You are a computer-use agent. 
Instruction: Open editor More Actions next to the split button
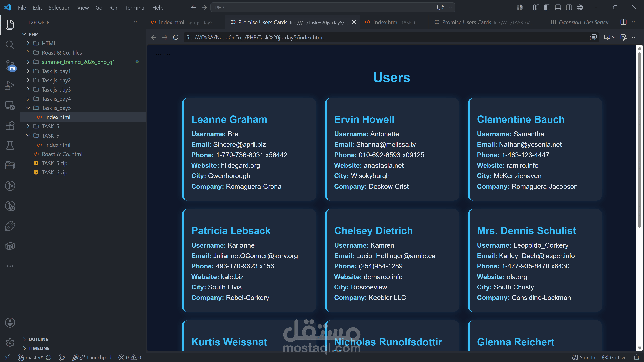634,22
